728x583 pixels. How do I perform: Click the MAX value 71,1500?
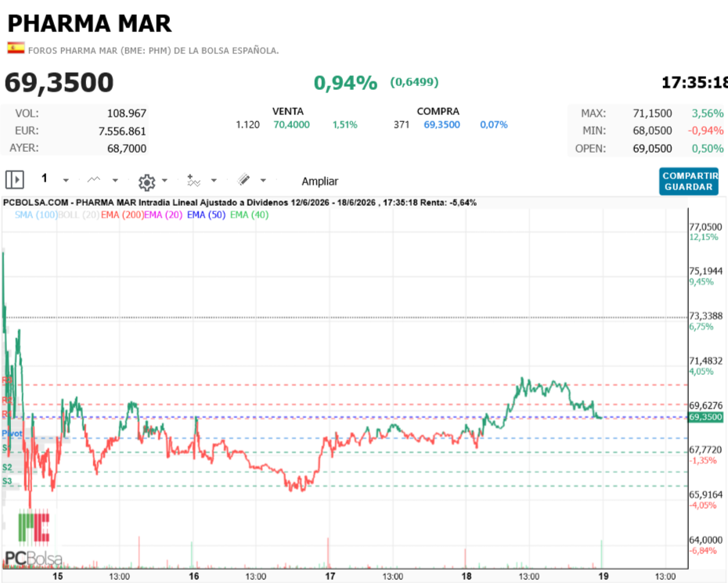(x=652, y=113)
